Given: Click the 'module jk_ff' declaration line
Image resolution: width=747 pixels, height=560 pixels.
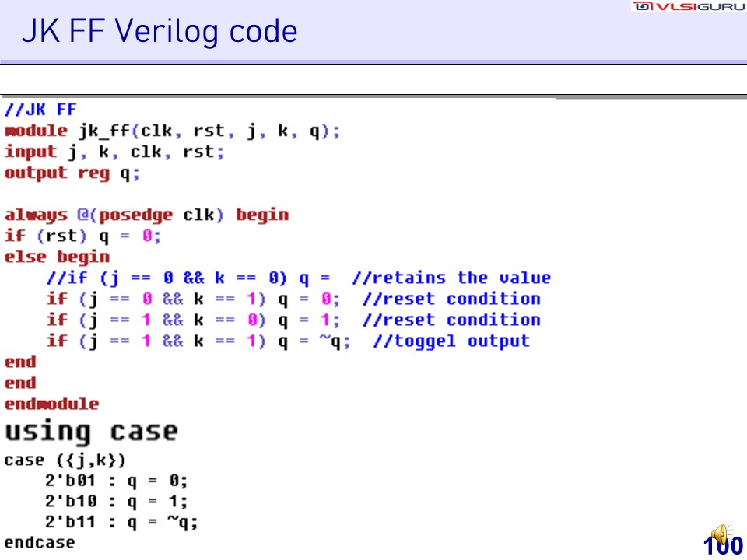Looking at the screenshot, I should coord(172,131).
